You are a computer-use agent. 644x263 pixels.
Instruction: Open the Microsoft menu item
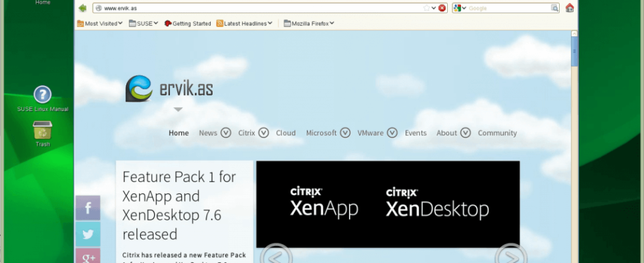click(x=321, y=133)
